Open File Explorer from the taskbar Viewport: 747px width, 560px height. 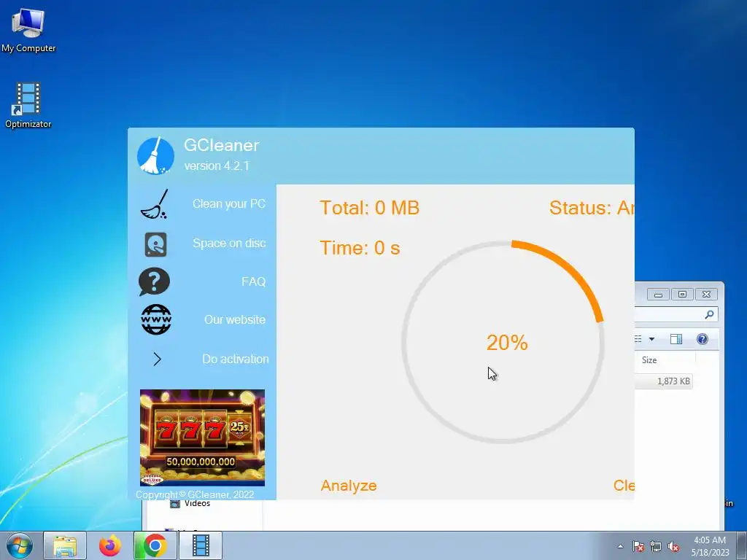coord(65,545)
